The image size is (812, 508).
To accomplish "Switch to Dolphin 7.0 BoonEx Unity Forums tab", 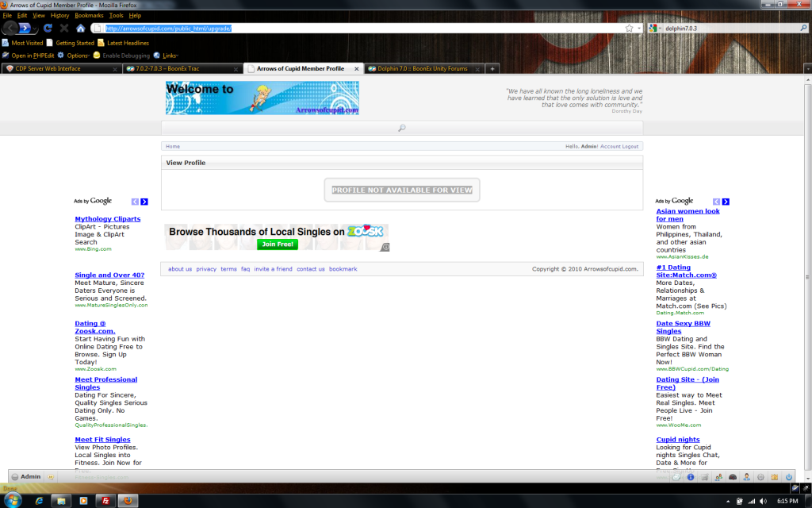I will point(422,69).
